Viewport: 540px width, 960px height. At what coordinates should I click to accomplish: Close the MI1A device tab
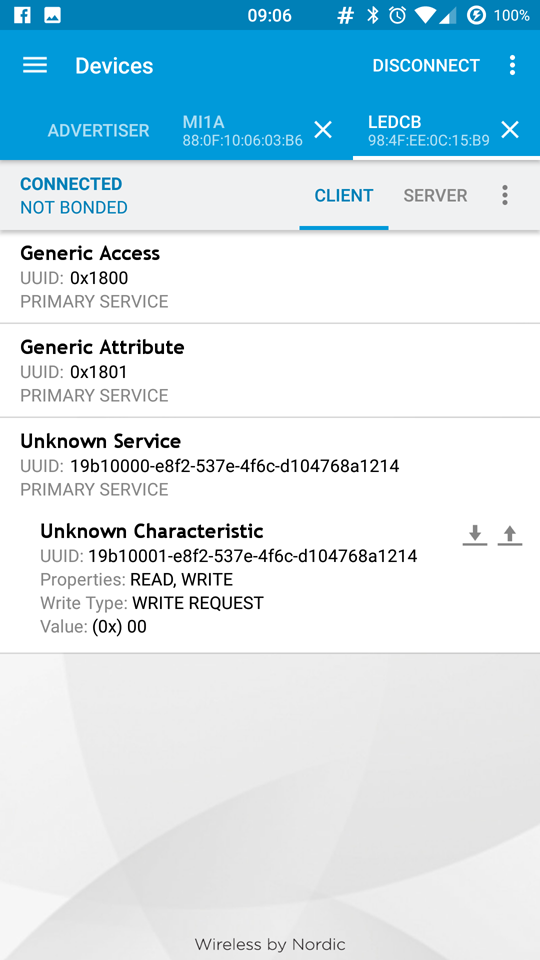click(x=323, y=129)
